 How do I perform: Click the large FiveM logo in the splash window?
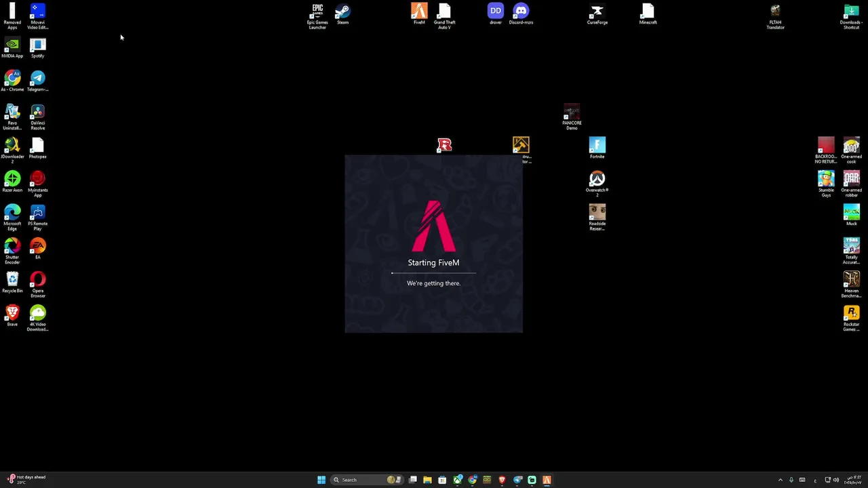(433, 226)
